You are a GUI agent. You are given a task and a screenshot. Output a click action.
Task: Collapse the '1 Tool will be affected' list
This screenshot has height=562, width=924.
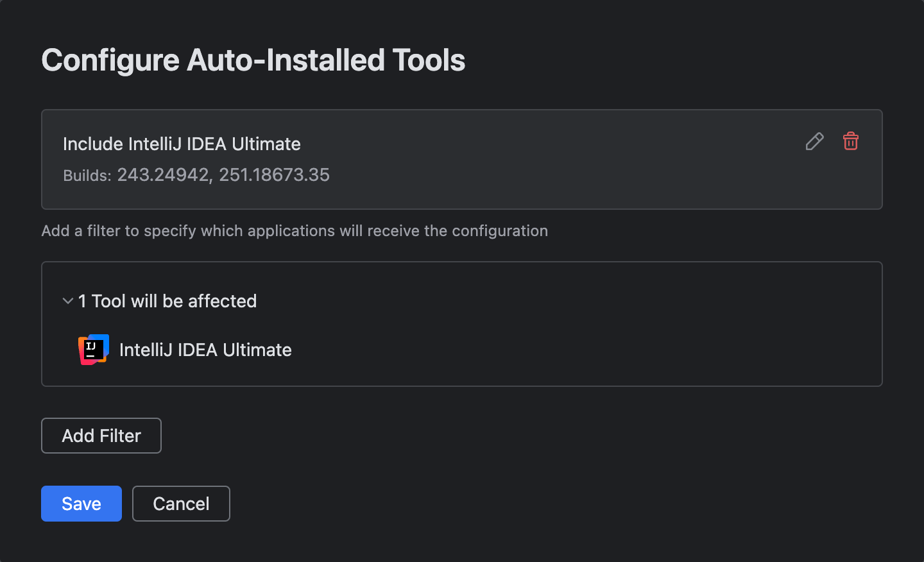coord(67,301)
